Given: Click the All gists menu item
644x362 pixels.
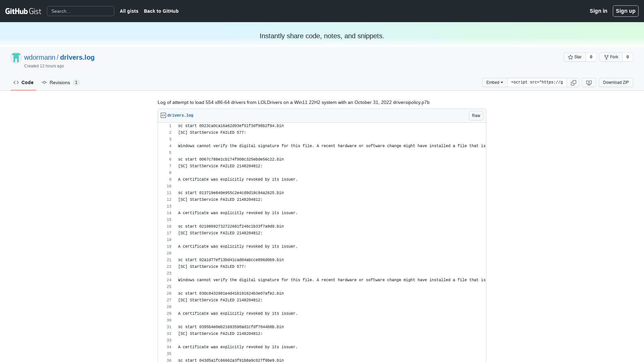Looking at the screenshot, I should (x=129, y=11).
